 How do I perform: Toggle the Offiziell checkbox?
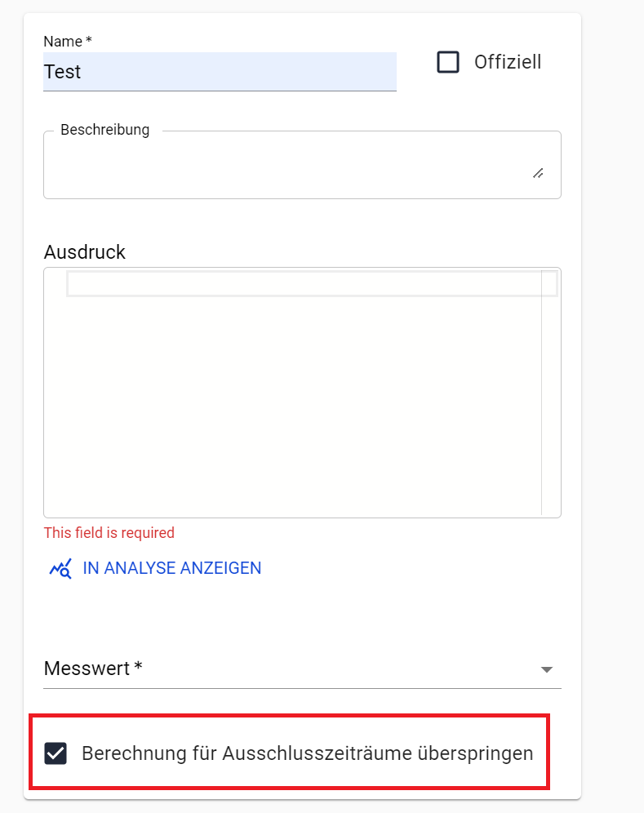[x=448, y=62]
